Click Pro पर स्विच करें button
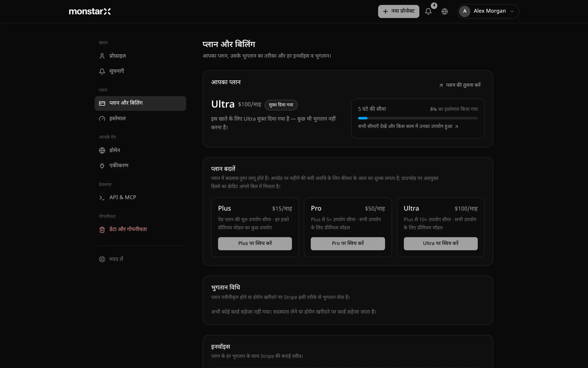The width and height of the screenshot is (588, 368). coord(348,244)
